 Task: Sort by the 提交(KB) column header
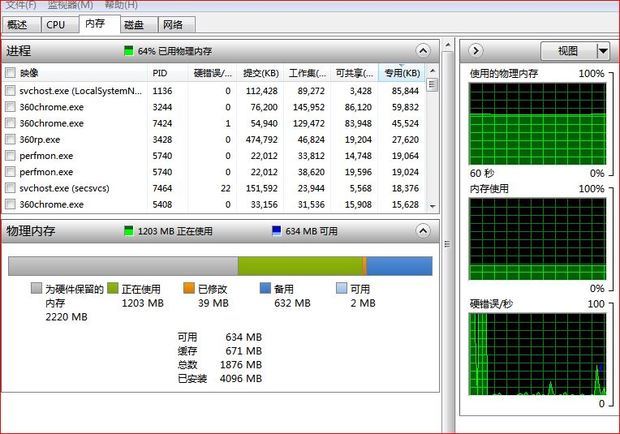coord(260,73)
